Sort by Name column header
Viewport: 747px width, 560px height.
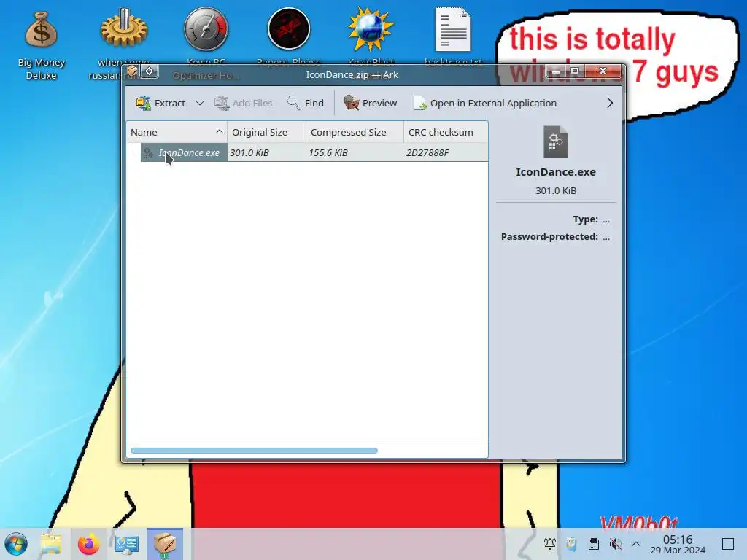(177, 133)
